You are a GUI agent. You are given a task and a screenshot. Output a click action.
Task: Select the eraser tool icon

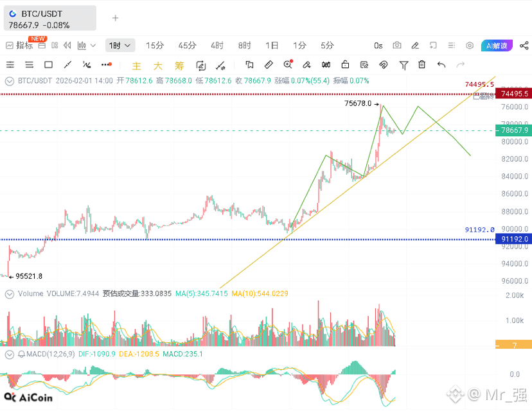[306, 64]
